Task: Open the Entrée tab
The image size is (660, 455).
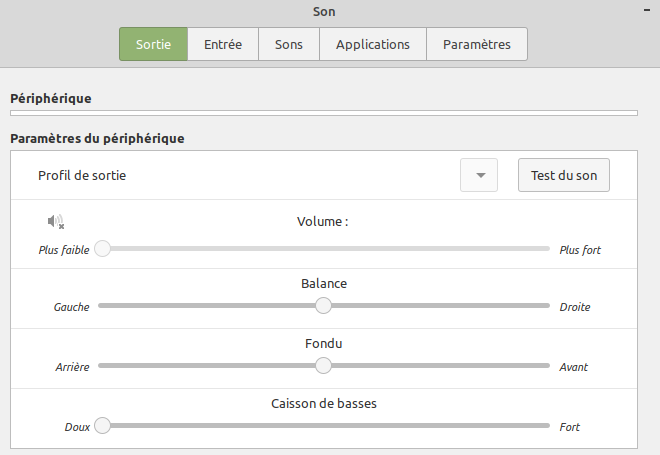Action: (223, 44)
